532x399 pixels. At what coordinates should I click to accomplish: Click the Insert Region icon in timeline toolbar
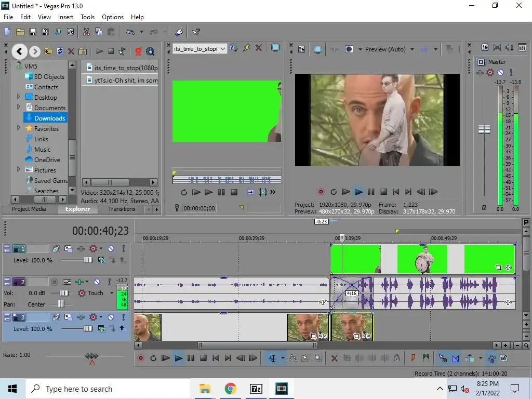[426, 358]
